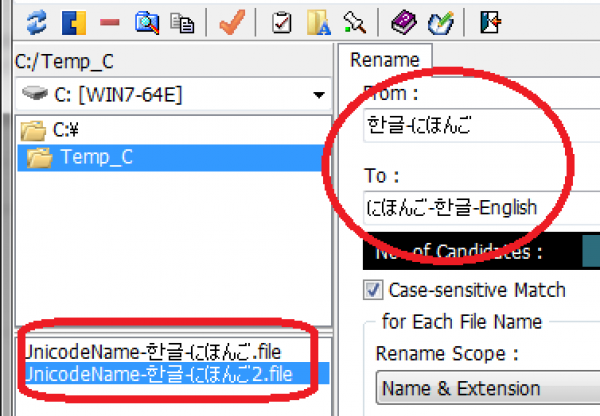
Task: Click the red minus remove icon
Action: pyautogui.click(x=110, y=23)
